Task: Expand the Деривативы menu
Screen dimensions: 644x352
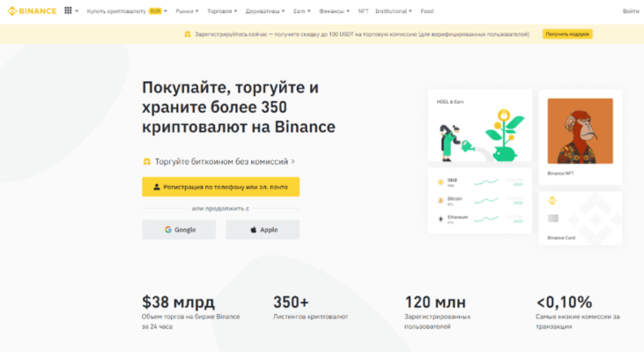Action: (265, 11)
